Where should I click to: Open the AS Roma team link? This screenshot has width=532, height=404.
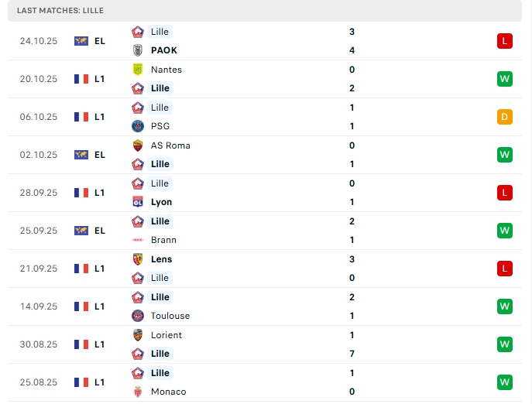tap(170, 146)
